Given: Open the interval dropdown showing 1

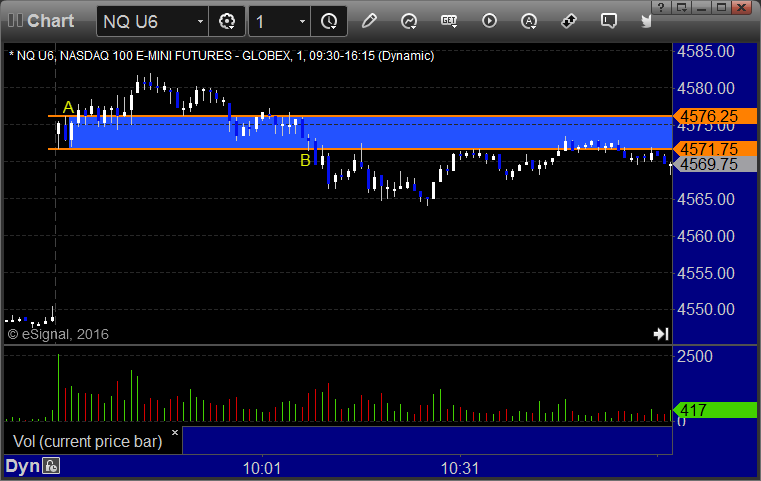Looking at the screenshot, I should click(302, 21).
